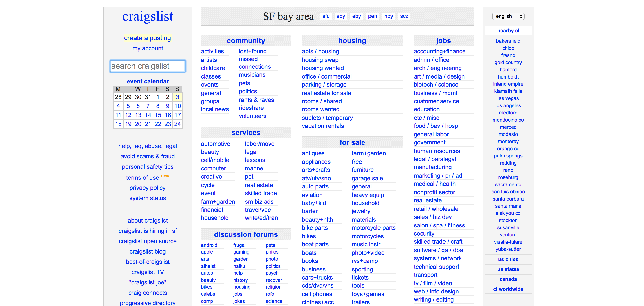Select the scz subarea tab
Viewport: 644px width, 306px height.
point(404,16)
